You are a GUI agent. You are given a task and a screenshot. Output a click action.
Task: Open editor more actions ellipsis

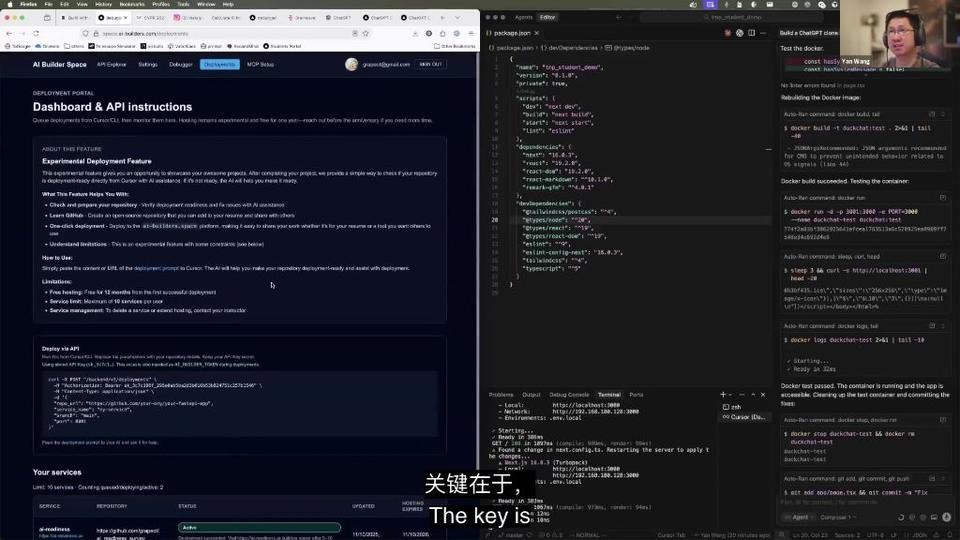[763, 33]
